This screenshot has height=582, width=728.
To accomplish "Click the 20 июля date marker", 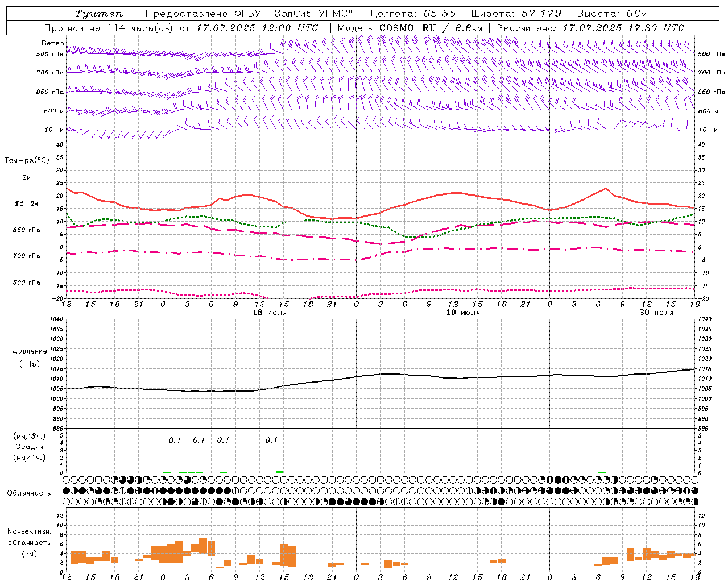I will pyautogui.click(x=656, y=313).
